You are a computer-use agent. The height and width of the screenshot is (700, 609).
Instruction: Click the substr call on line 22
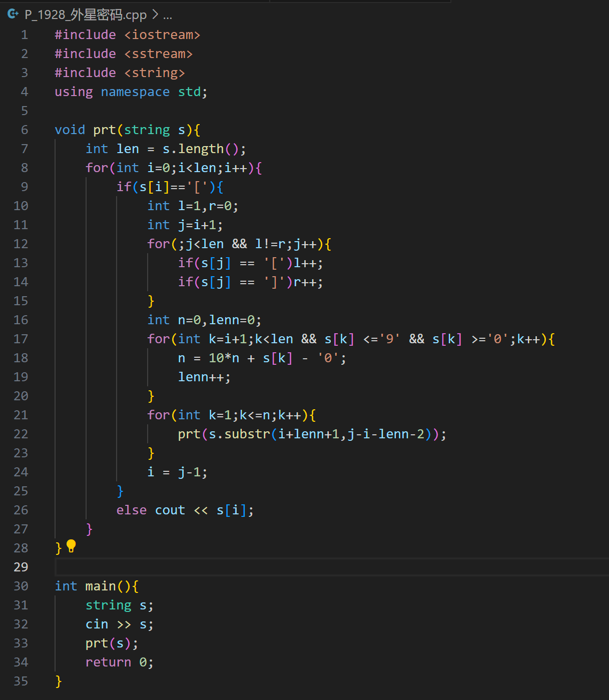(247, 434)
